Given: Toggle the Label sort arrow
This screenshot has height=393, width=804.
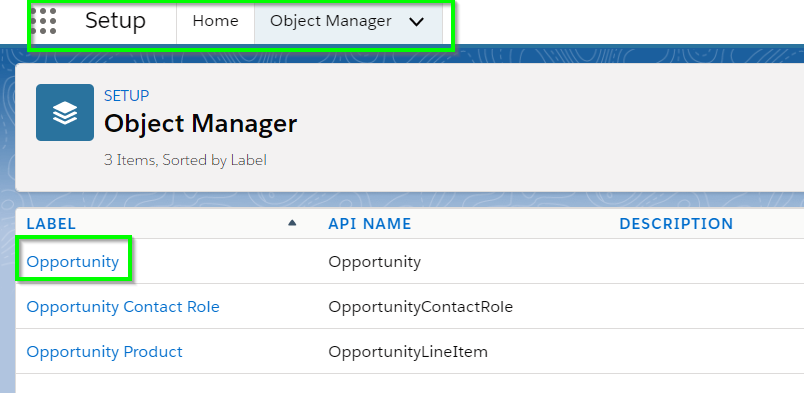Looking at the screenshot, I should pyautogui.click(x=292, y=223).
